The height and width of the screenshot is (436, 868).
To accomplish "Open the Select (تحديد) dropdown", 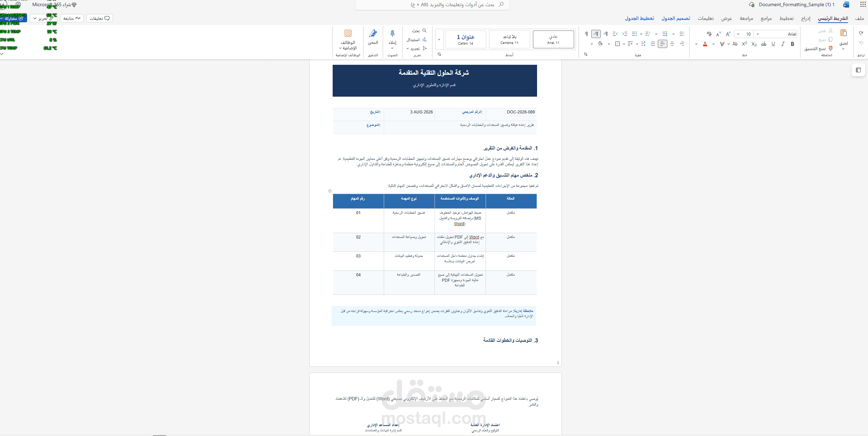I will click(x=417, y=49).
